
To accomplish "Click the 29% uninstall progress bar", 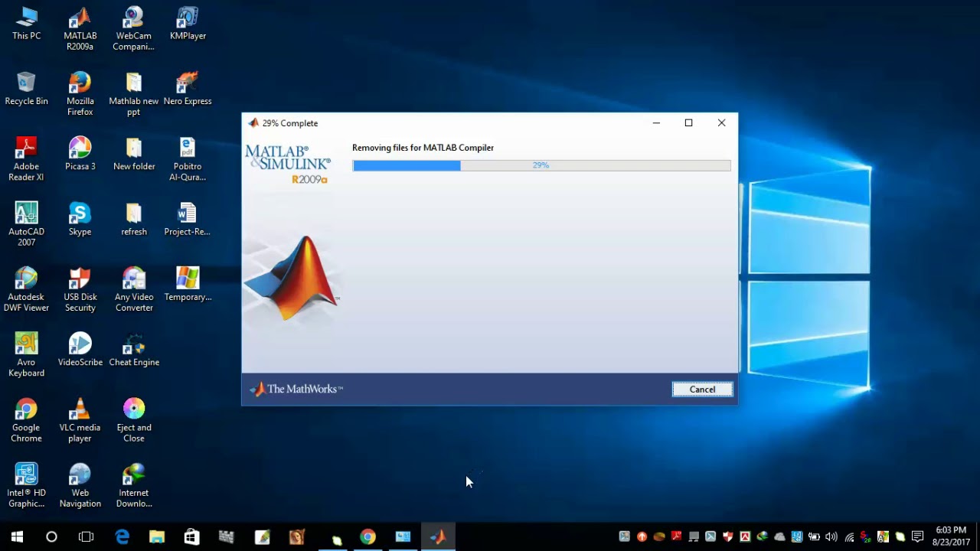I will tap(541, 165).
